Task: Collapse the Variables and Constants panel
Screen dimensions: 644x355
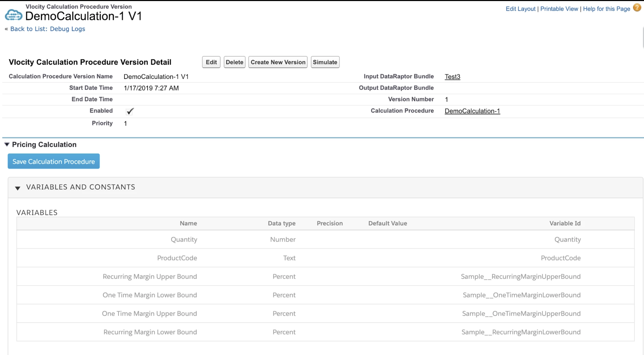Action: pyautogui.click(x=18, y=188)
